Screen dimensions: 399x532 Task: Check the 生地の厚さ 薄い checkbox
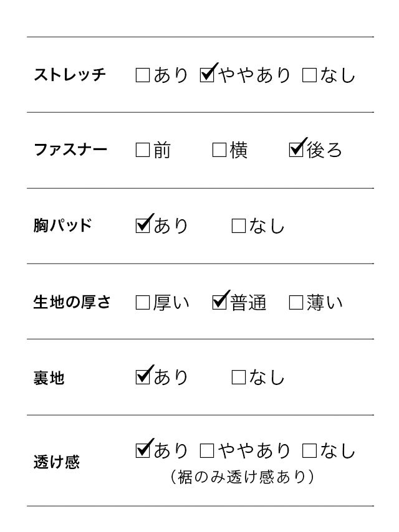click(296, 303)
